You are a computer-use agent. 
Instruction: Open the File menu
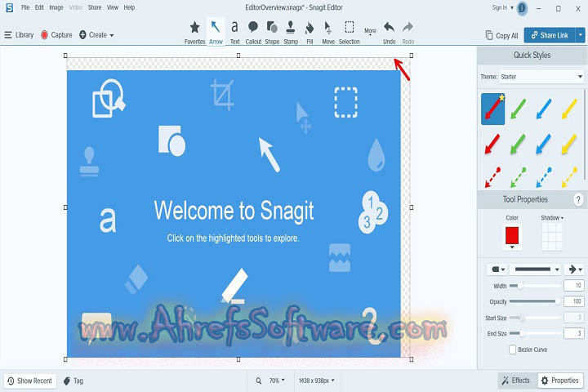[x=25, y=7]
